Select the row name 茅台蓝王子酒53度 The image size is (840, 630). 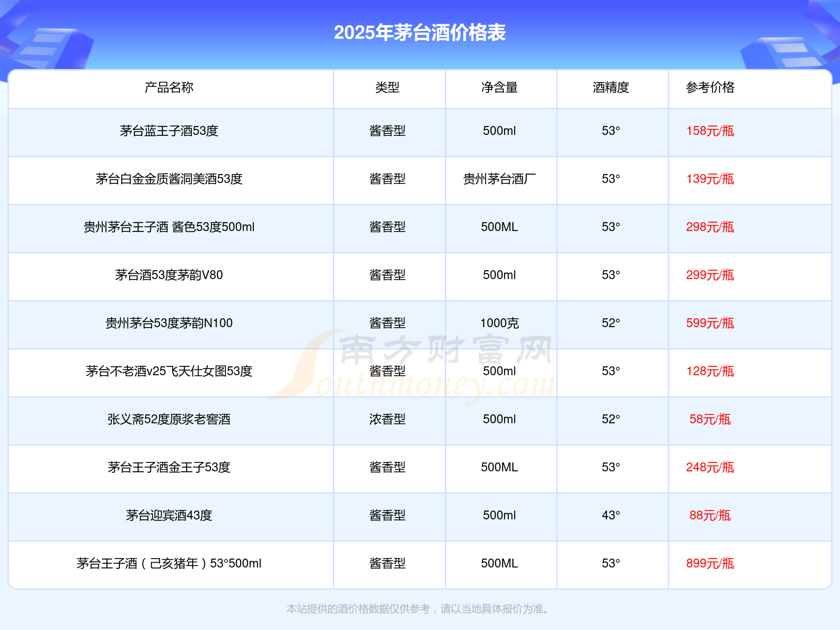pyautogui.click(x=169, y=131)
